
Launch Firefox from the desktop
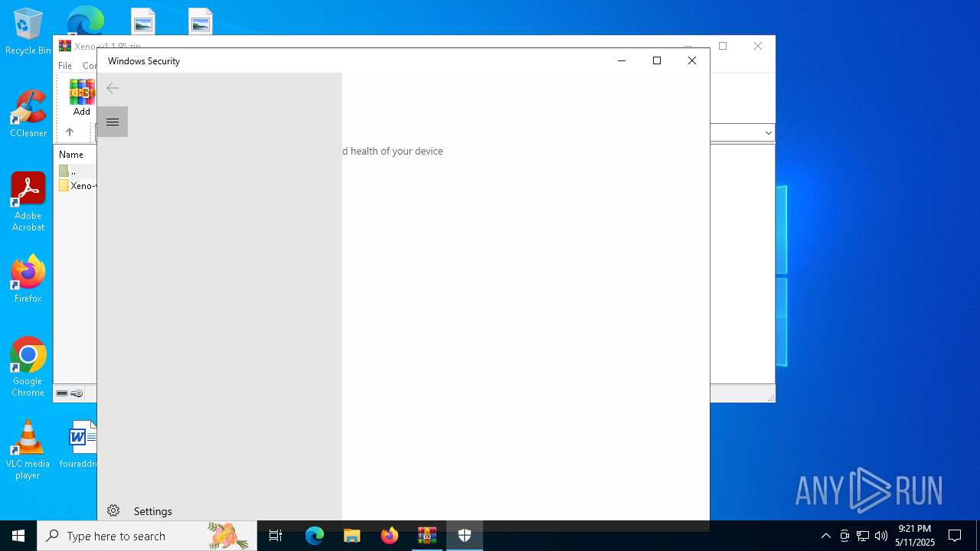click(x=28, y=279)
